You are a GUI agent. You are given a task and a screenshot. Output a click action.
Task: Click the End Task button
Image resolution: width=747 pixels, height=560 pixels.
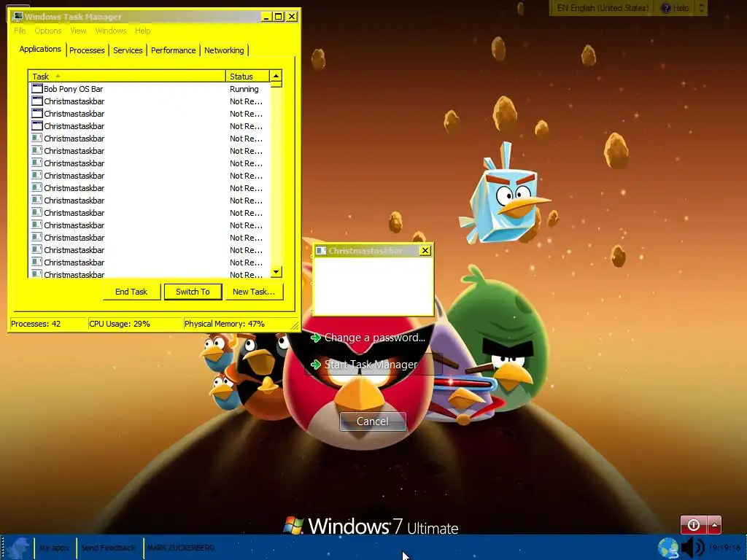[131, 292]
